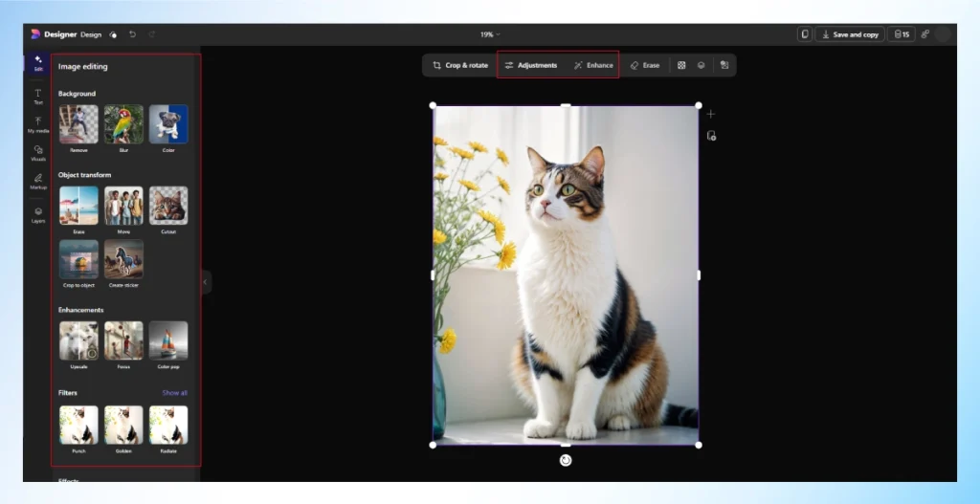Screen dimensions: 980x504
Task: Open the Visuals panel from sidebar
Action: pyautogui.click(x=38, y=153)
